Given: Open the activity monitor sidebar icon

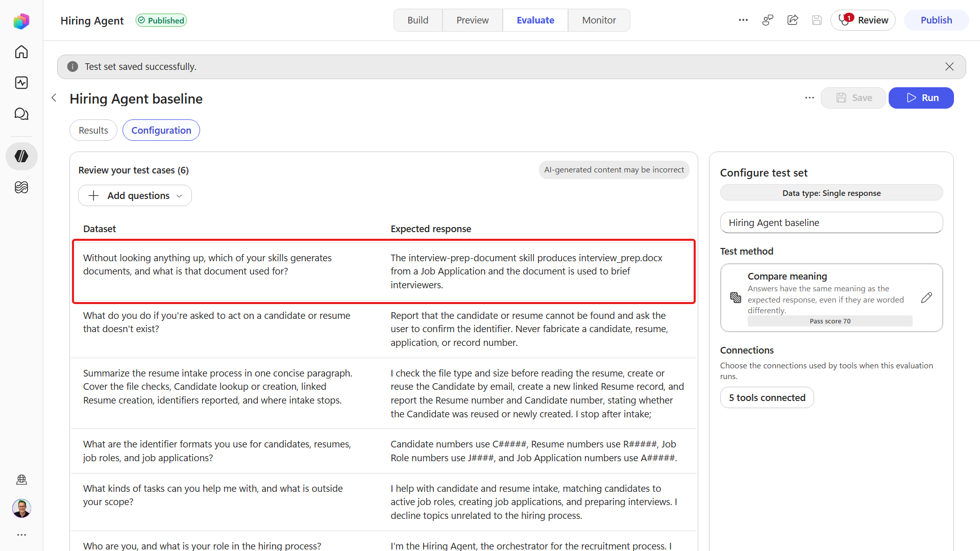Looking at the screenshot, I should [21, 83].
